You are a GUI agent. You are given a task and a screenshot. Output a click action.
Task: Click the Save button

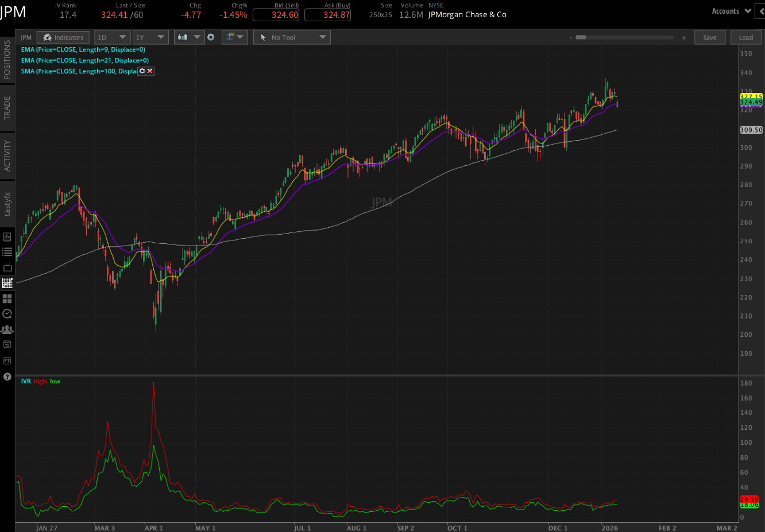tap(710, 37)
